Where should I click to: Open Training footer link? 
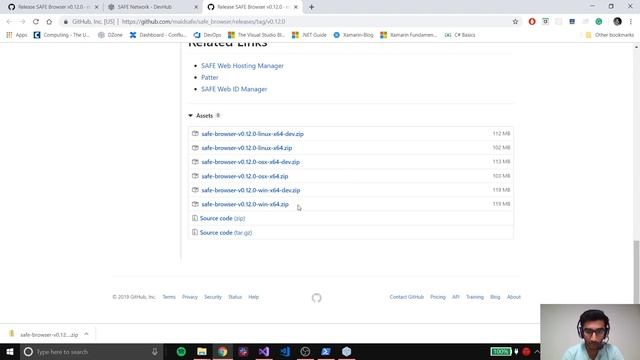click(x=475, y=297)
